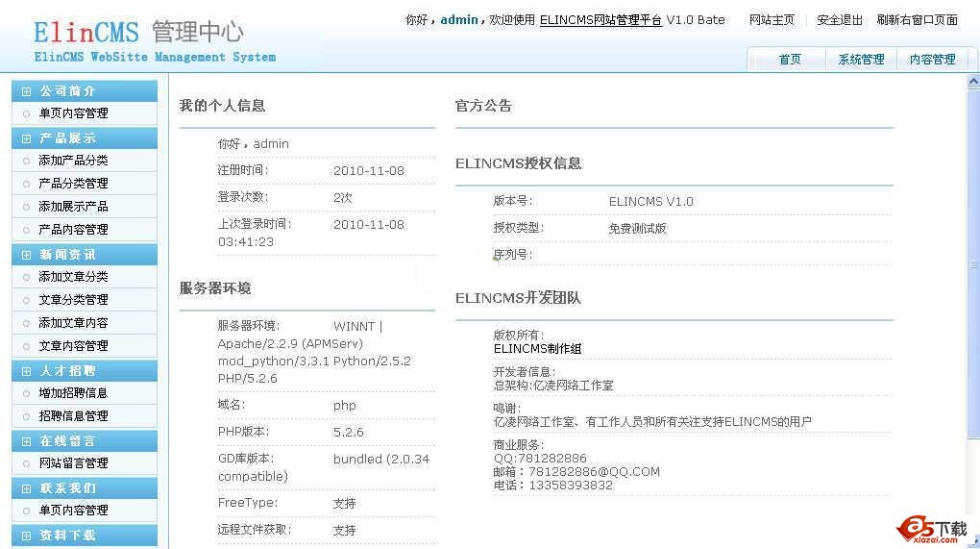The image size is (980, 549).
Task: Click the phone number 13358393832
Action: coord(571,486)
